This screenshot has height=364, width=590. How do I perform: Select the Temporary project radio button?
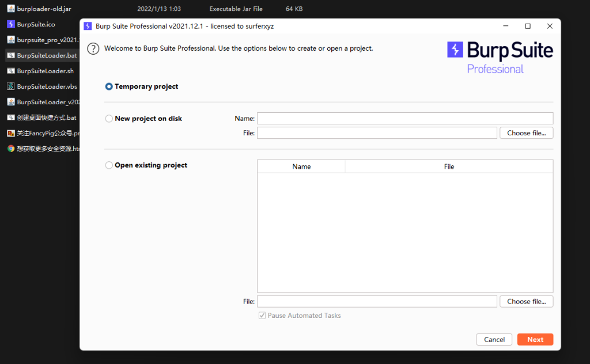[109, 87]
